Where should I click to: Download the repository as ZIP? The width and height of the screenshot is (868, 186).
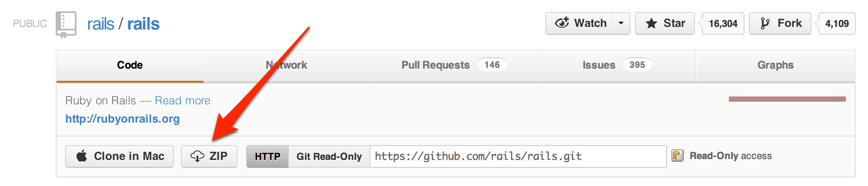click(209, 156)
